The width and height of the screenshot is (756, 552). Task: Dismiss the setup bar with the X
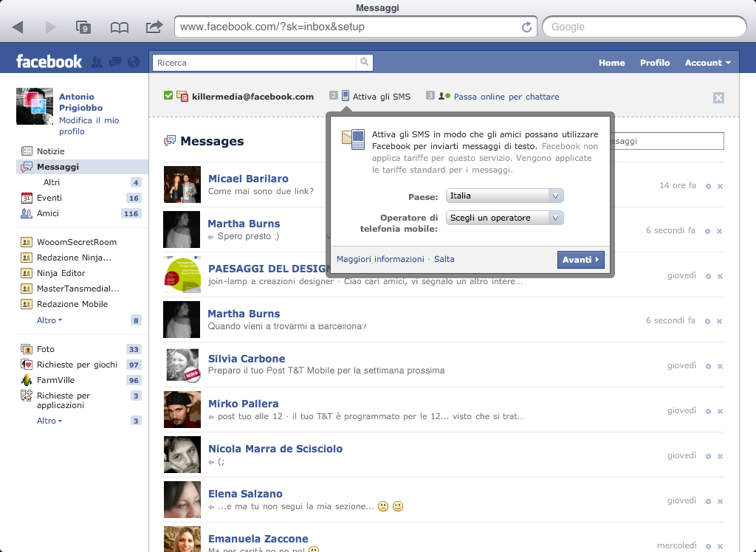click(719, 97)
